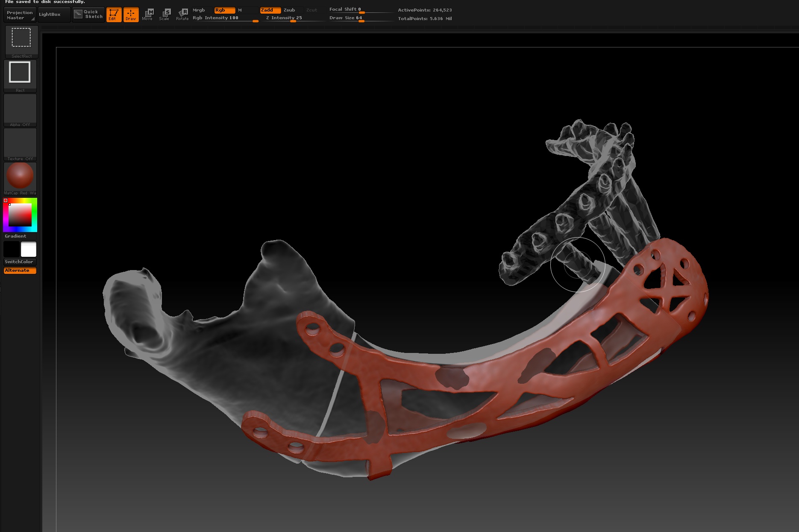This screenshot has width=799, height=532.
Task: Click the Draw mode icon
Action: [131, 15]
